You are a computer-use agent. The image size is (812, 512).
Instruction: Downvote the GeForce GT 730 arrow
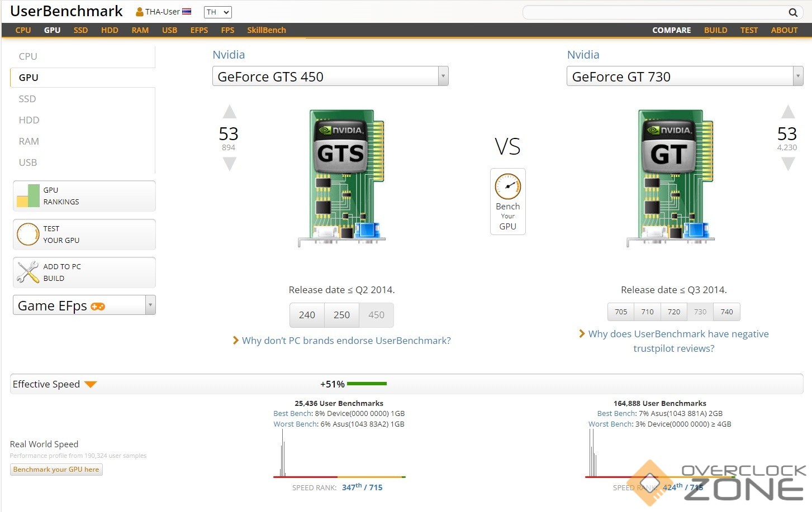(x=787, y=164)
